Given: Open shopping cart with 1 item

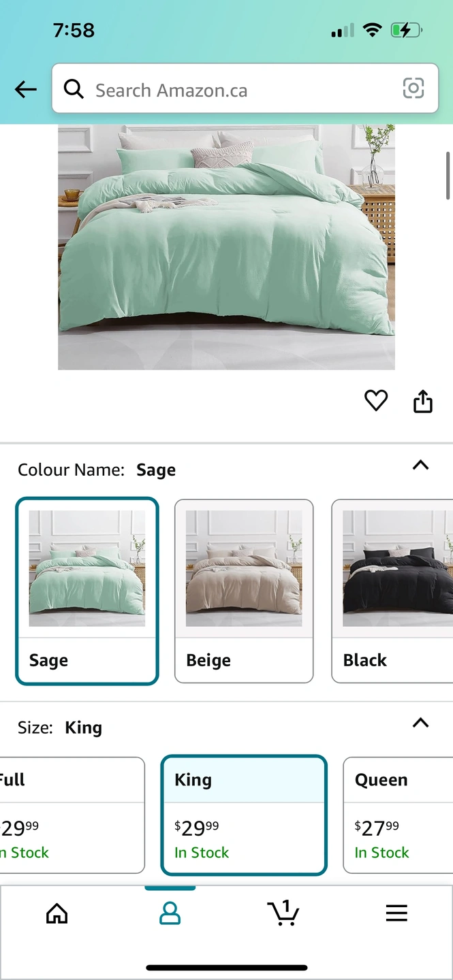Looking at the screenshot, I should [283, 913].
